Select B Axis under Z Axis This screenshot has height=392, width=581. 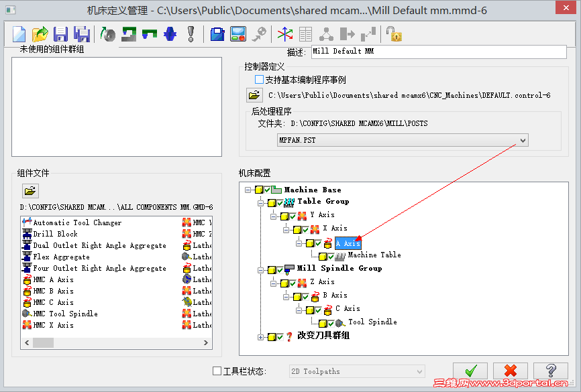335,295
